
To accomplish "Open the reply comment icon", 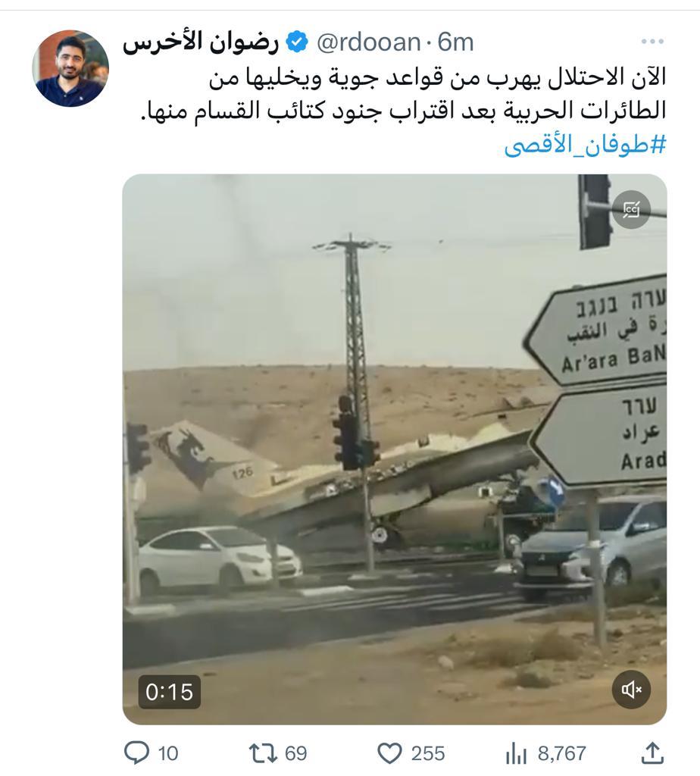I will click(136, 753).
